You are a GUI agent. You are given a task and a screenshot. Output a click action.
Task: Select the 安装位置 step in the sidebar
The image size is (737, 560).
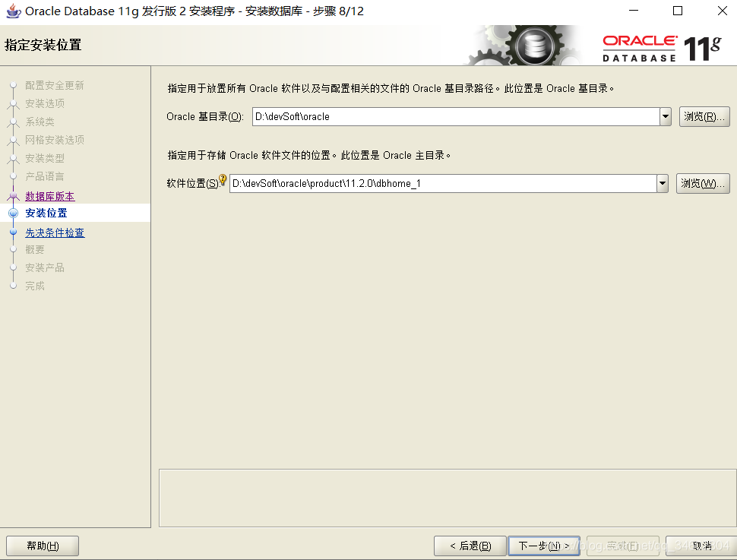(x=46, y=213)
